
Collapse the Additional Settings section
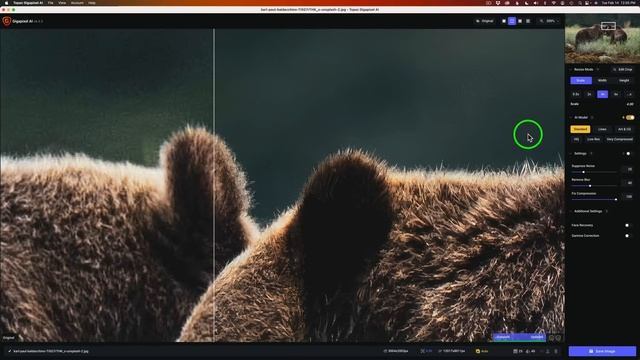coord(571,211)
